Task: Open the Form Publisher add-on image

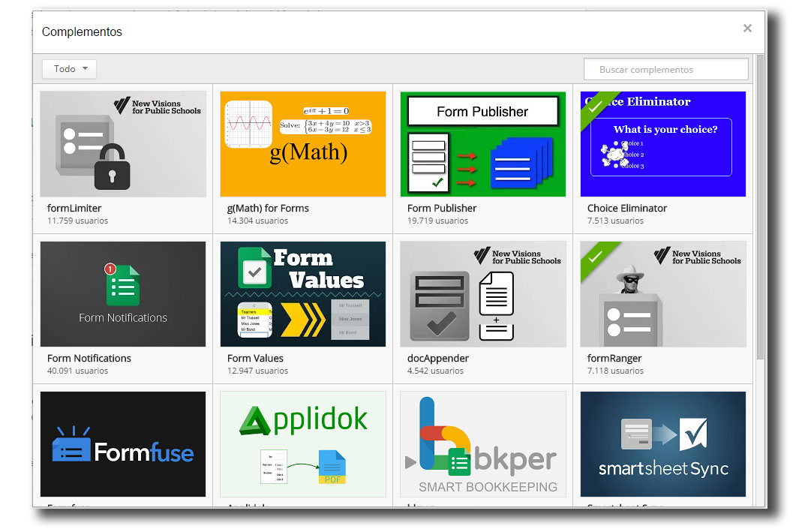Action: pos(483,144)
